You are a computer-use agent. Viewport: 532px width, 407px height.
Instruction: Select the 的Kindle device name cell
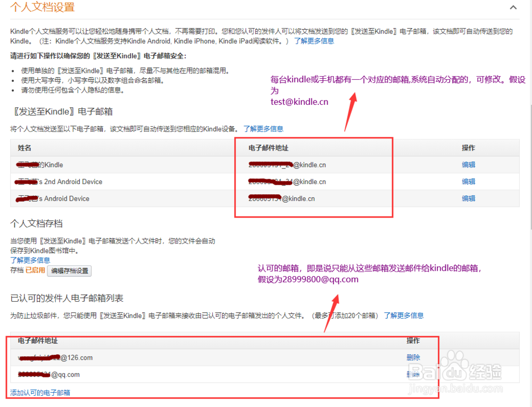point(40,165)
